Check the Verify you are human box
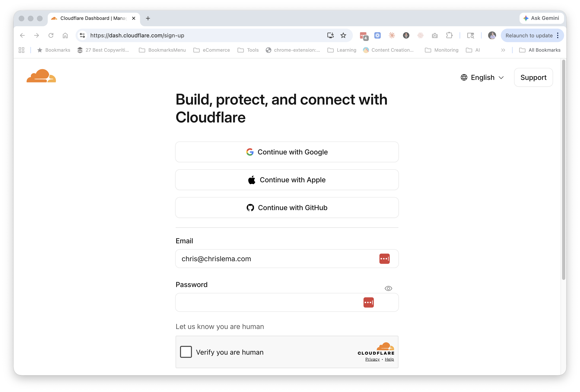The image size is (580, 392). click(x=186, y=352)
